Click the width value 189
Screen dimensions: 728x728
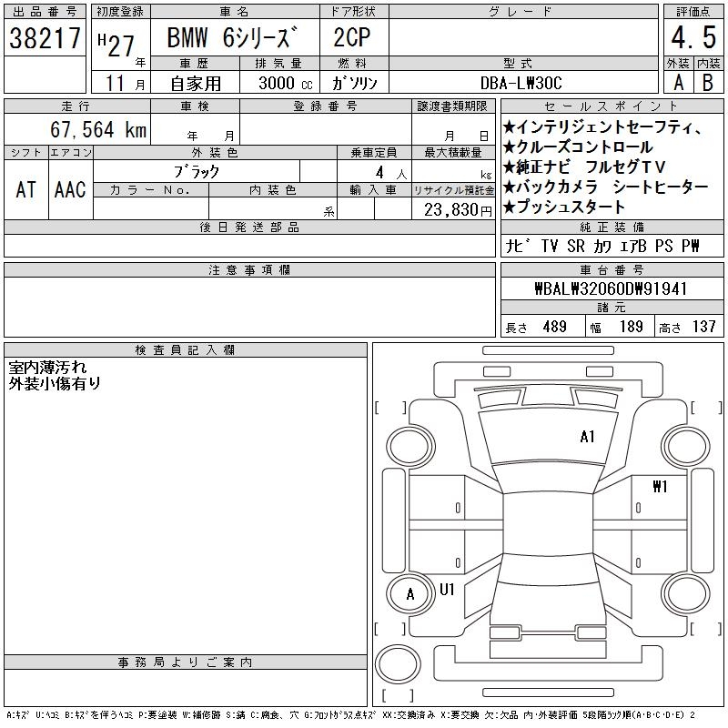pyautogui.click(x=631, y=327)
